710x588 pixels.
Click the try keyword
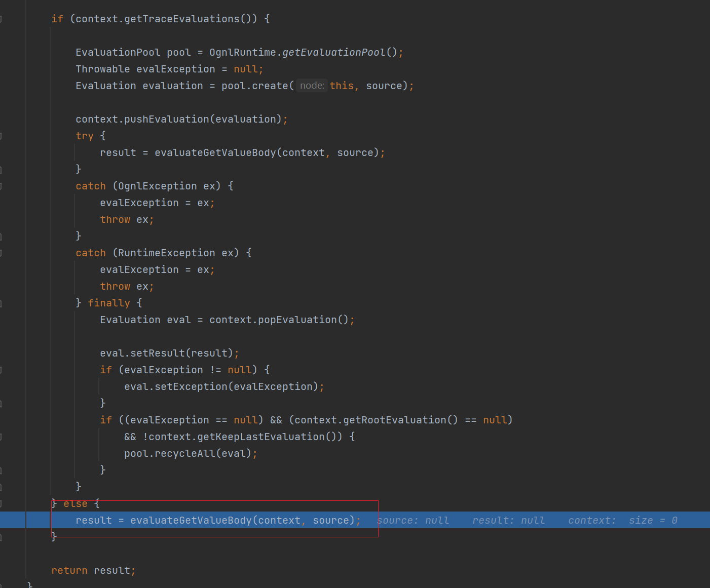(85, 136)
